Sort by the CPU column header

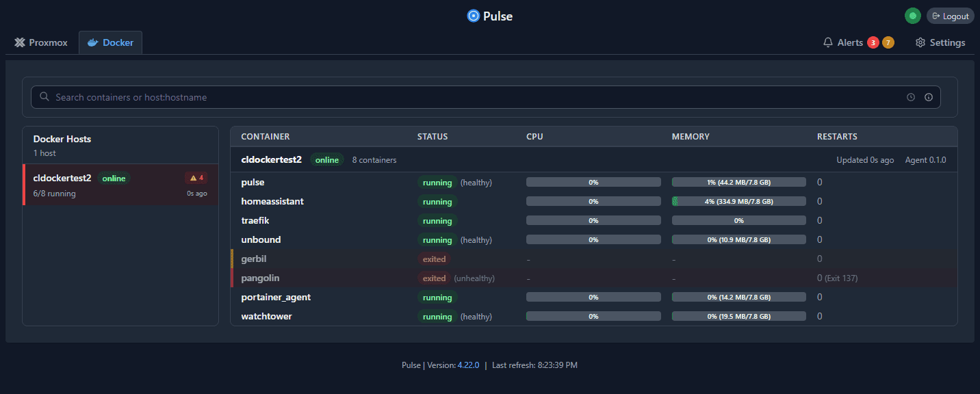[534, 137]
